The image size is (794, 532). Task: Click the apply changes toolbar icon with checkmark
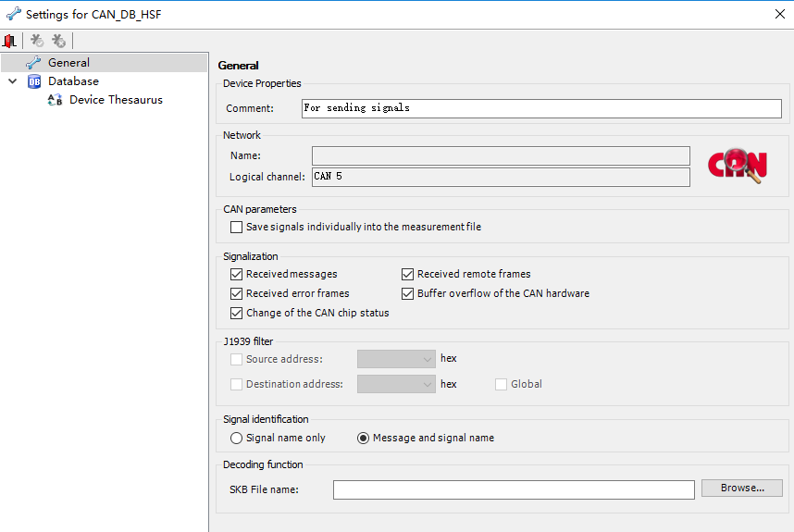click(x=37, y=41)
